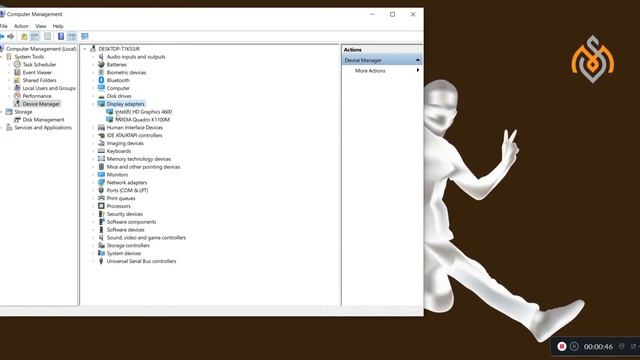640x360 pixels.
Task: Select Services and Applications node
Action: click(x=43, y=127)
